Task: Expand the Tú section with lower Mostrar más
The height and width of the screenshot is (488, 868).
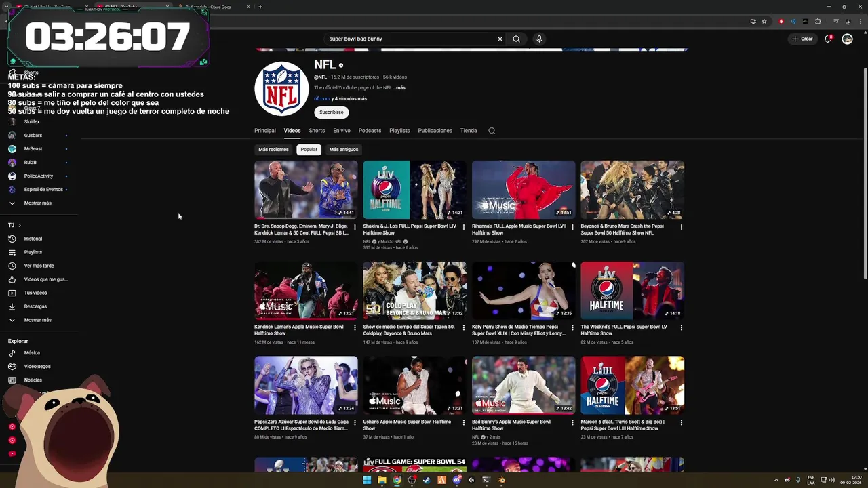Action: coord(37,320)
